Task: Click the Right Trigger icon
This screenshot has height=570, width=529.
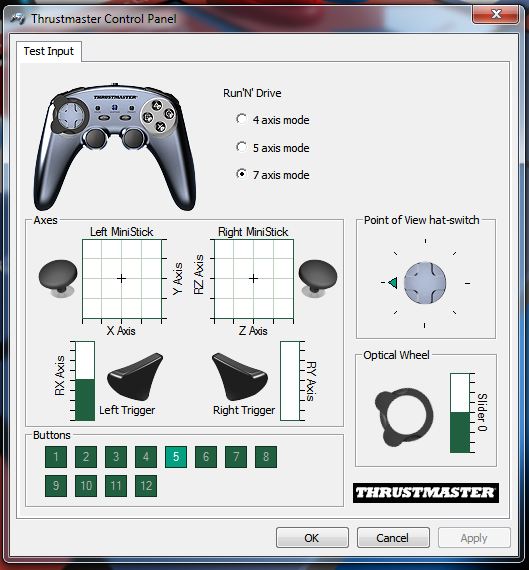Action: point(240,377)
